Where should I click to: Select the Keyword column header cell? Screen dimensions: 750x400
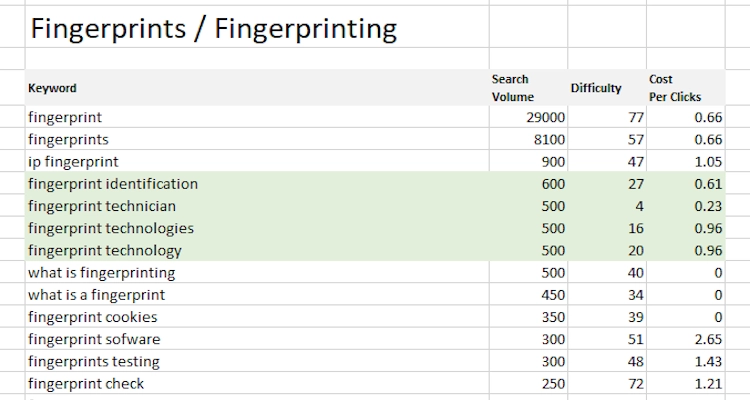point(52,88)
